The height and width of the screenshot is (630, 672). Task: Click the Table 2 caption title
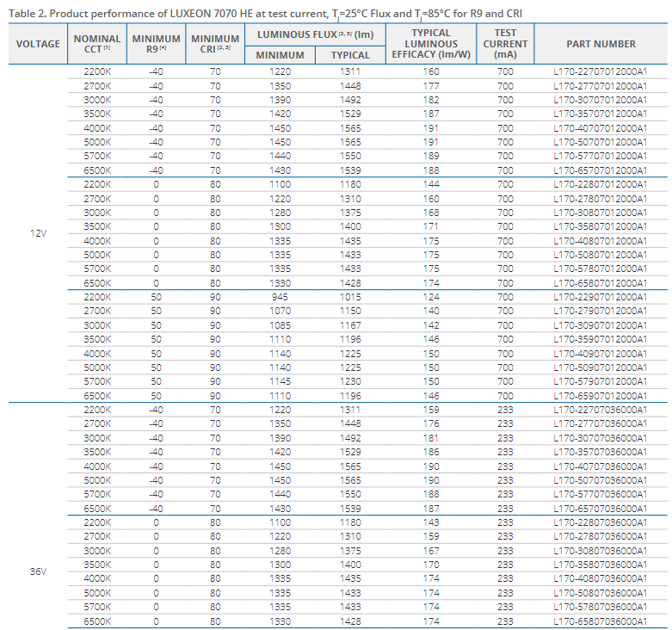pyautogui.click(x=268, y=12)
